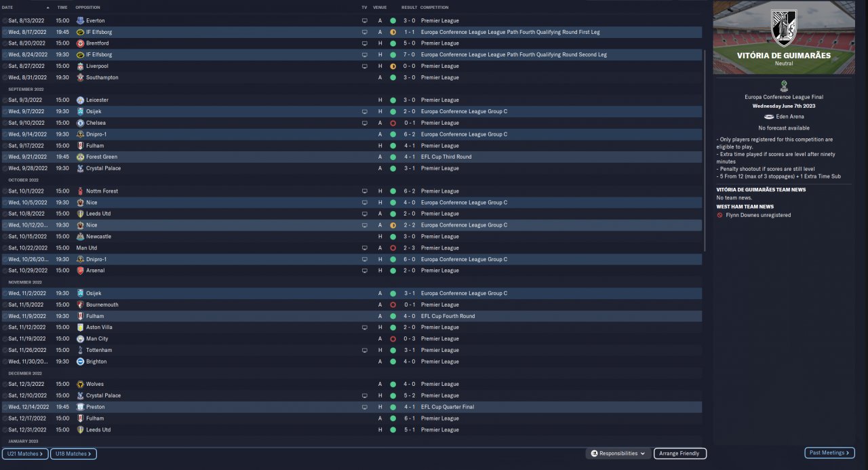
Task: Click the Leicester club badge
Action: click(x=80, y=100)
